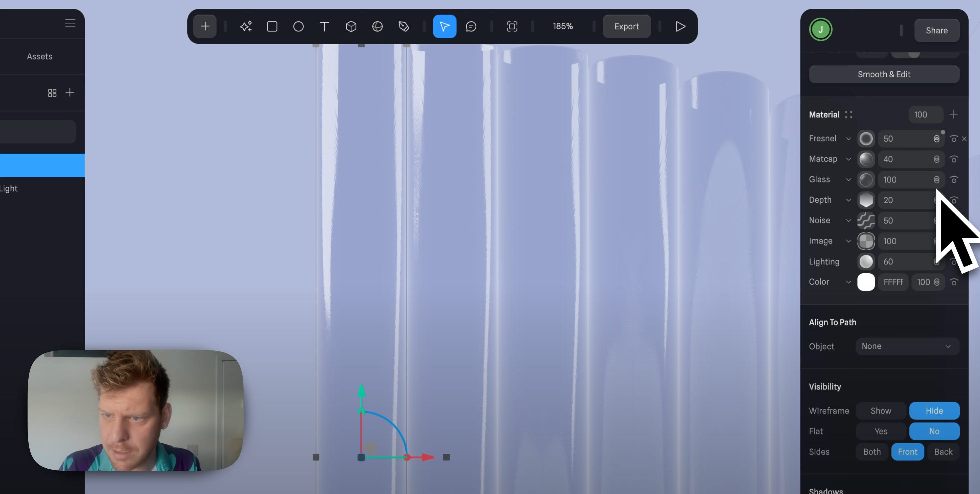
Task: Select the Ellipse tool in toolbar
Action: pos(298,26)
